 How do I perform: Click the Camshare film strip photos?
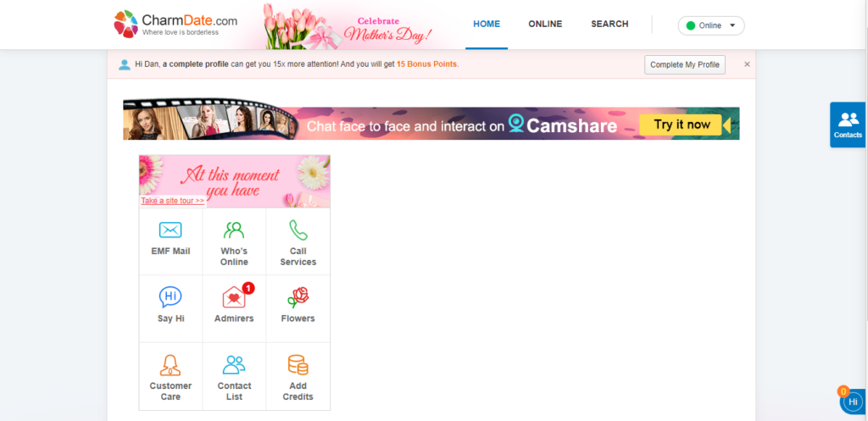point(210,120)
